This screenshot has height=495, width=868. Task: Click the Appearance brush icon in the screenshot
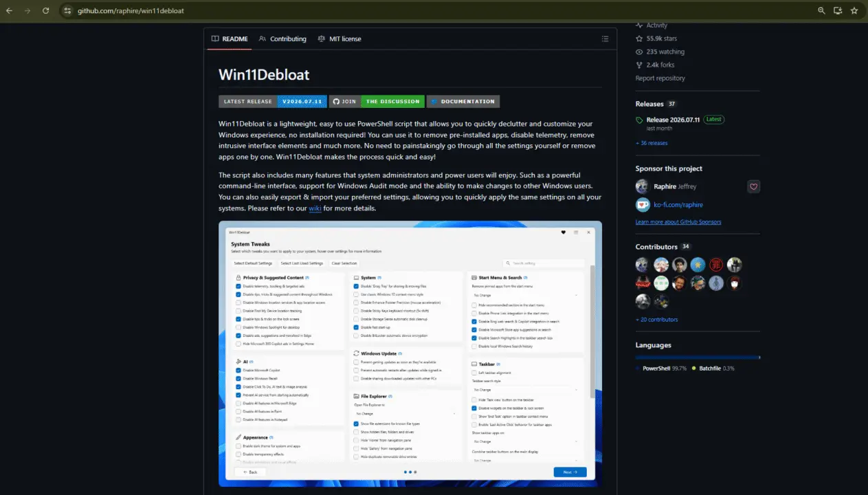238,437
